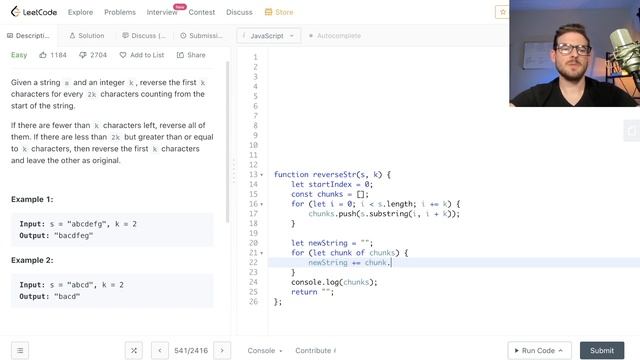Open the Discuss page
Screen dimensions: 640x360
pyautogui.click(x=239, y=12)
